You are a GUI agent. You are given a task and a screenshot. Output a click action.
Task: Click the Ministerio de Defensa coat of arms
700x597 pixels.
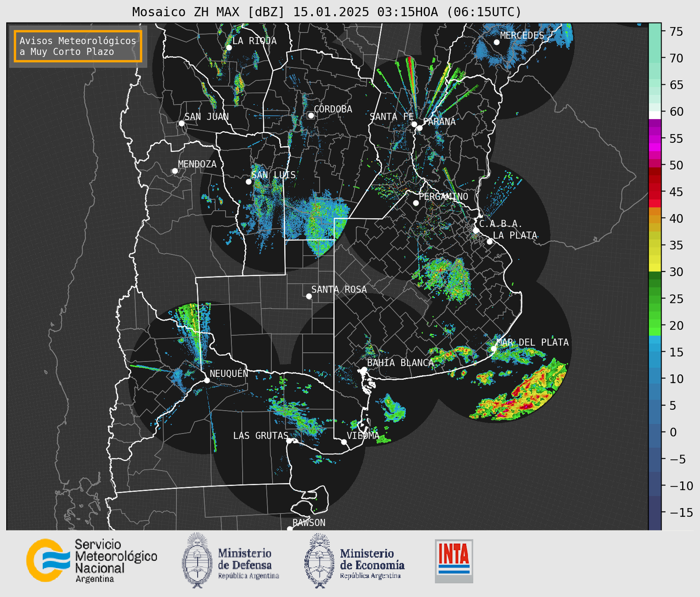coord(197,560)
